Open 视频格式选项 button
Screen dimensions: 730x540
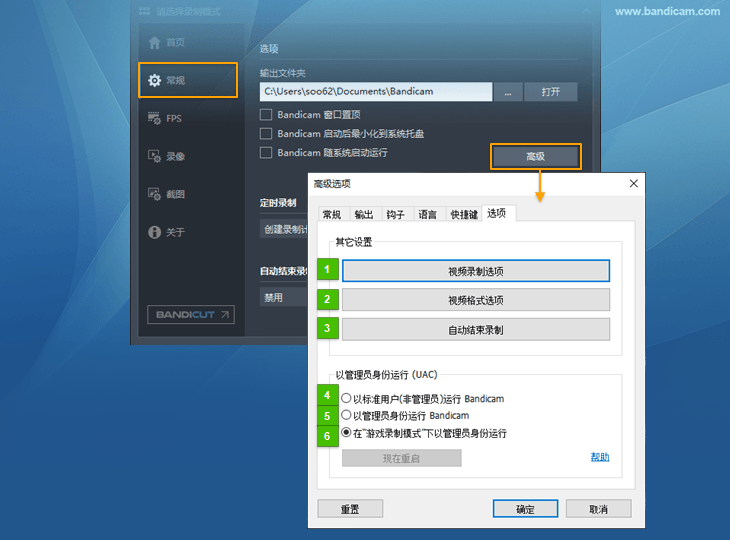476,300
